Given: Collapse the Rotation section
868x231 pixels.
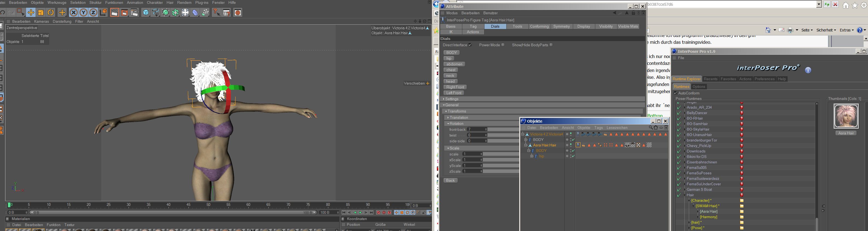Looking at the screenshot, I should pos(448,124).
